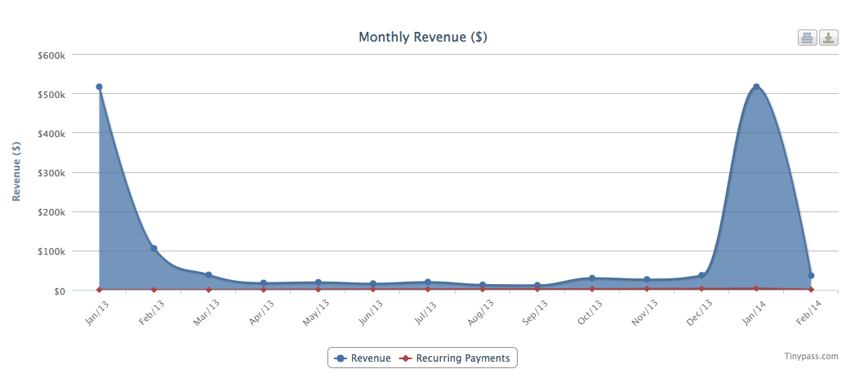Select the Feb/13 Revenue data point
The image size is (868, 378).
pos(154,248)
